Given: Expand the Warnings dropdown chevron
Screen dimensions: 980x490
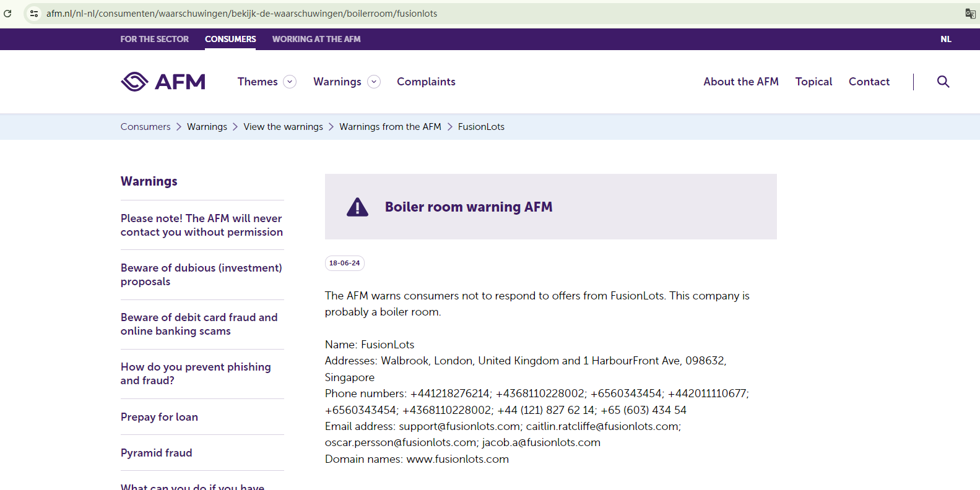Looking at the screenshot, I should [374, 82].
